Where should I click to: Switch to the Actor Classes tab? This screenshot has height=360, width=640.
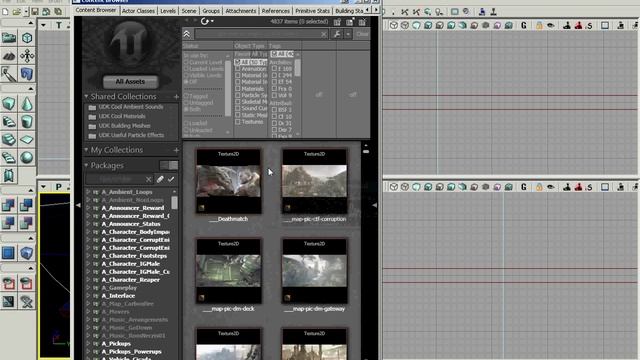(x=138, y=11)
